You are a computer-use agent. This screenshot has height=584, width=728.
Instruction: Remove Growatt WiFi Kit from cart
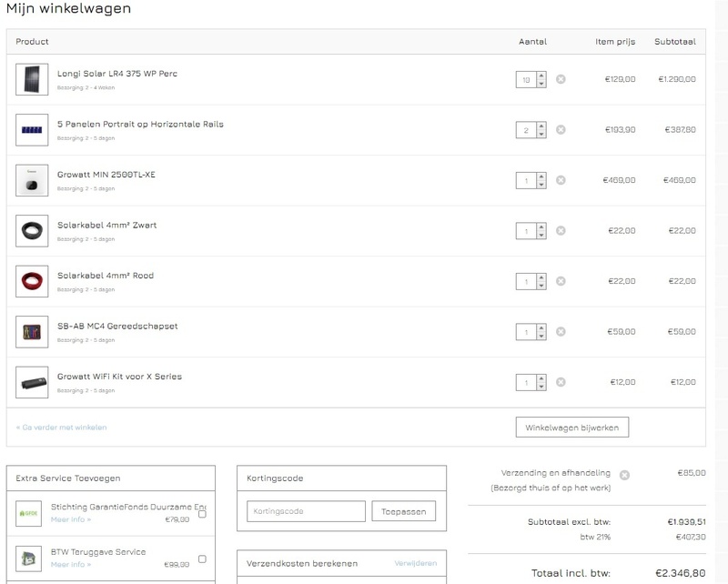click(x=561, y=383)
